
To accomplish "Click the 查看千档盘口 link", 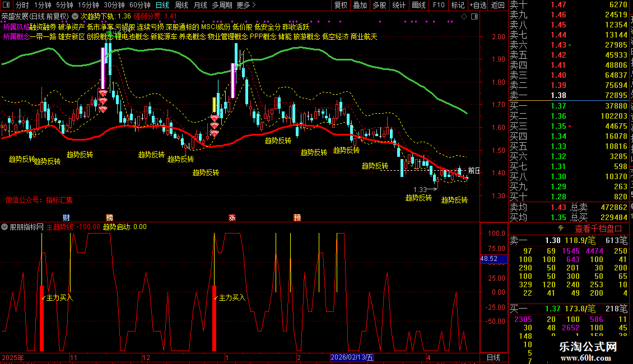I will (x=598, y=229).
